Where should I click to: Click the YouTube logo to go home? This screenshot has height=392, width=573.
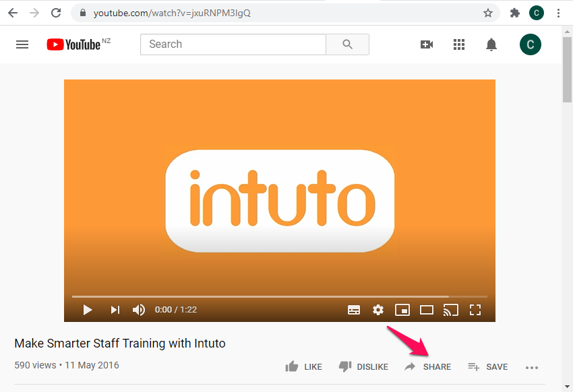point(74,44)
